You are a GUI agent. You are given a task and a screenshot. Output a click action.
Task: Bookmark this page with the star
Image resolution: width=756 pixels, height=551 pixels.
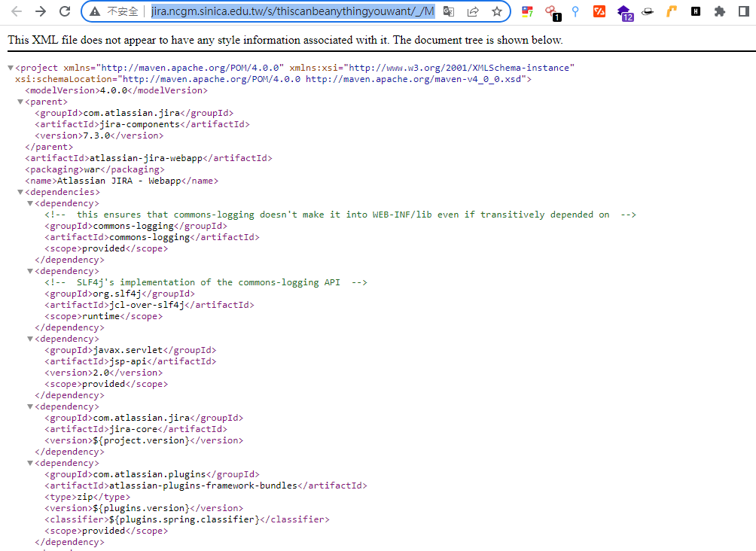click(497, 11)
